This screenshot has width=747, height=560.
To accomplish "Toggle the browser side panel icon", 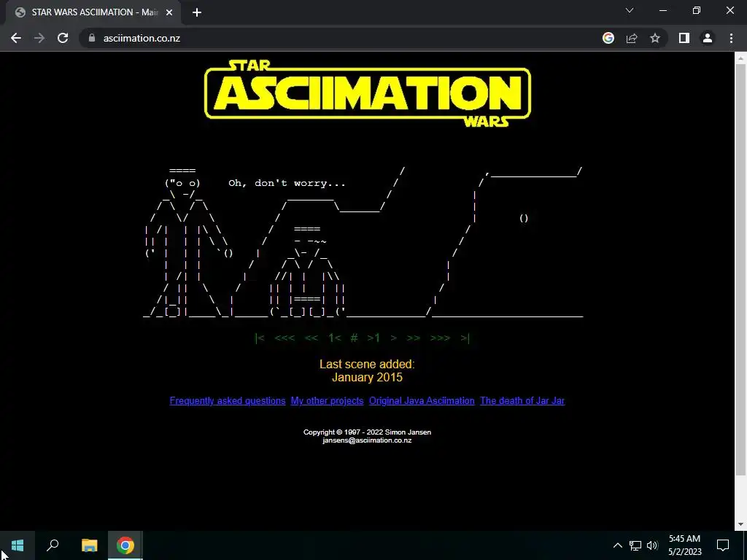I will pos(684,38).
